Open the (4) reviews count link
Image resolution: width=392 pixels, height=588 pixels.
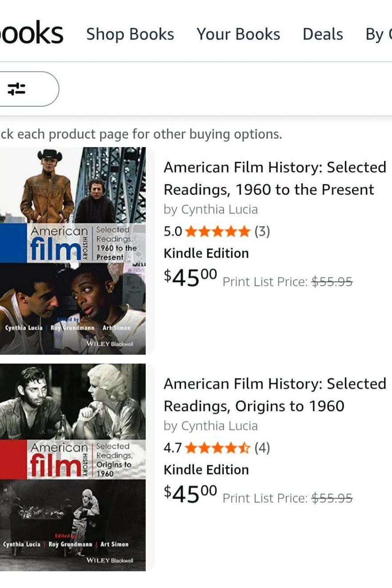point(262,448)
